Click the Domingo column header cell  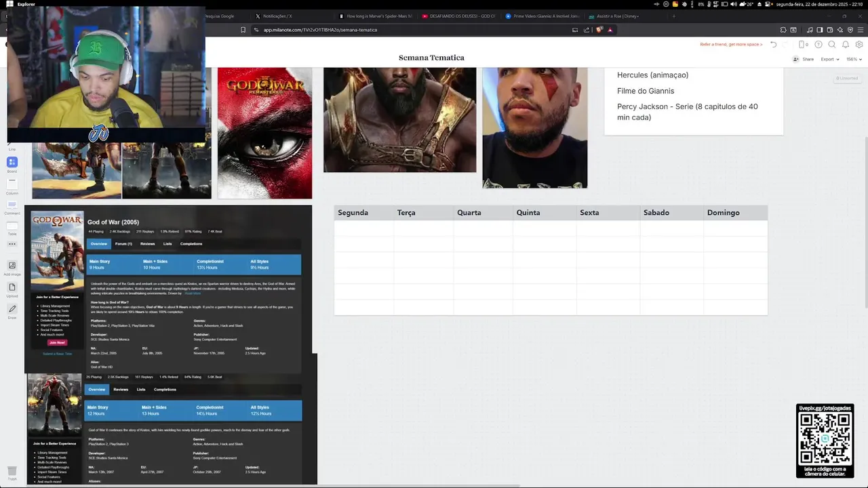pos(736,213)
